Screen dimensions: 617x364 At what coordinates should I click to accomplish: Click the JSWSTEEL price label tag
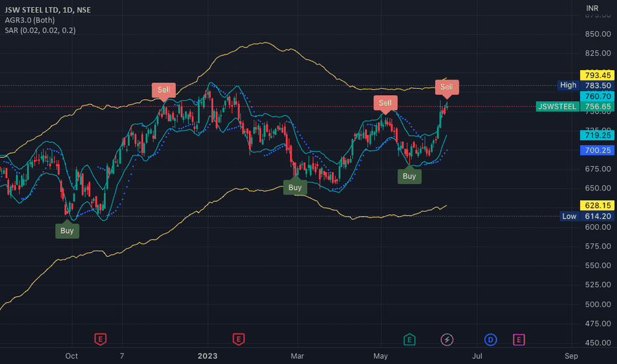pyautogui.click(x=557, y=107)
